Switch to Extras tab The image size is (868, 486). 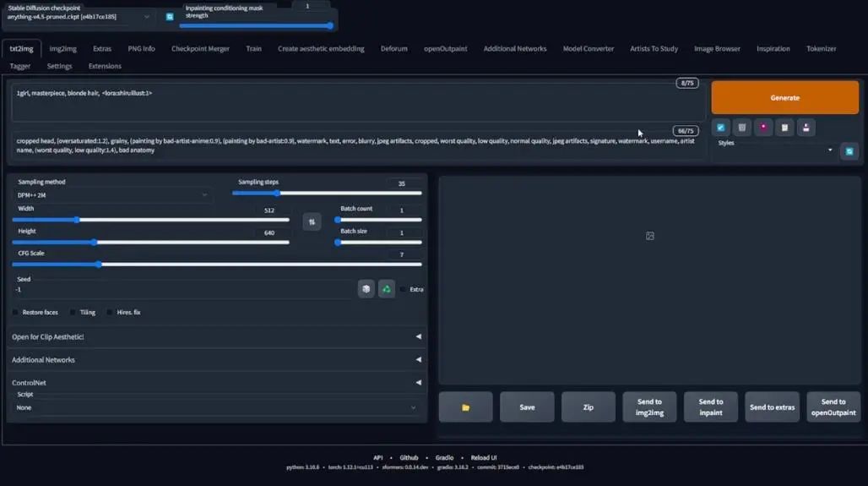coord(102,49)
